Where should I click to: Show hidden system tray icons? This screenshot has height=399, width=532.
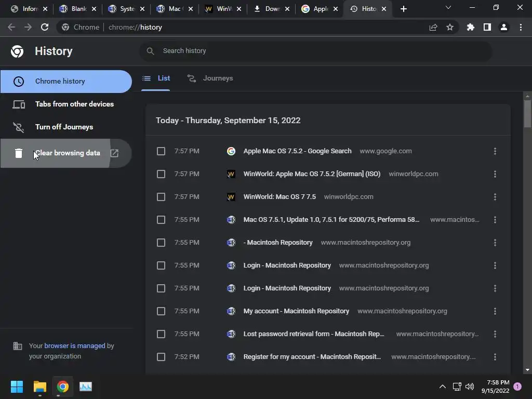click(x=443, y=387)
